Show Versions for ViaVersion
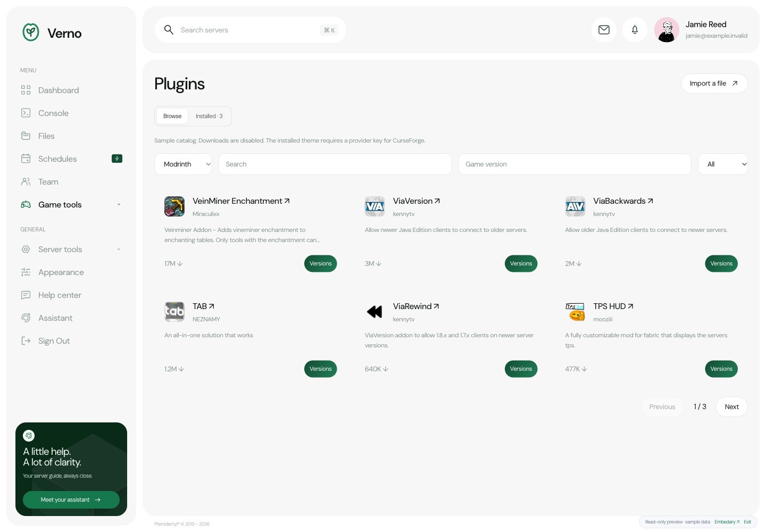The image size is (766, 532). (x=521, y=263)
